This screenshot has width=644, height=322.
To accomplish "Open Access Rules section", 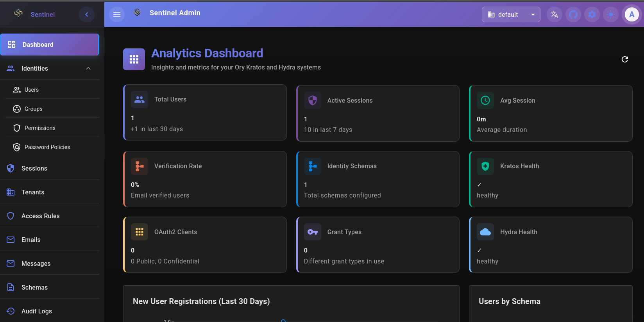I will click(50, 216).
